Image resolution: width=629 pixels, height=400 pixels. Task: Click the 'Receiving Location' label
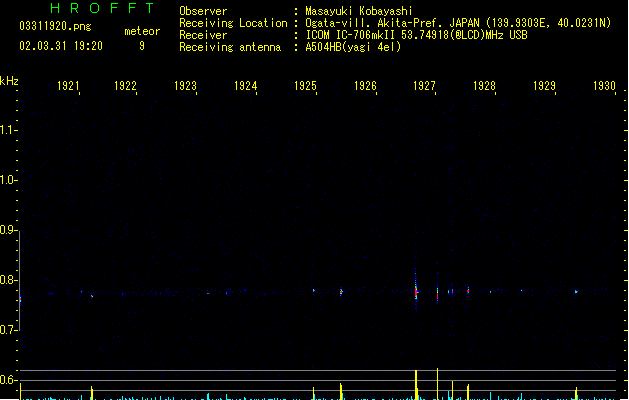233,23
